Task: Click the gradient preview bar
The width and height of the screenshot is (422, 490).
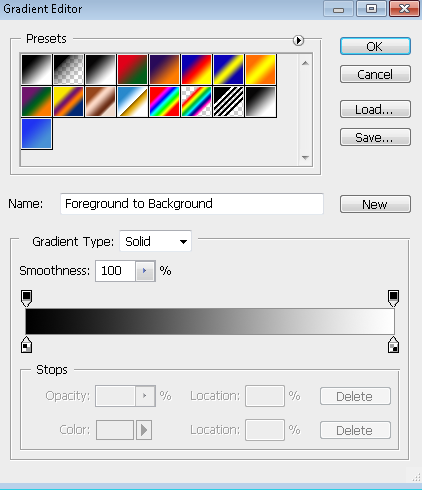Action: 210,321
